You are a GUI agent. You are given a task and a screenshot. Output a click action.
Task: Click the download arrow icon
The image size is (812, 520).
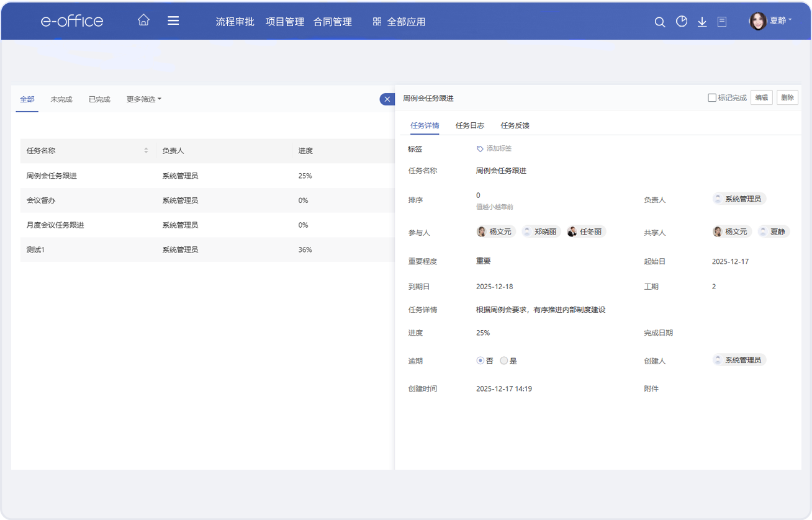(x=702, y=22)
